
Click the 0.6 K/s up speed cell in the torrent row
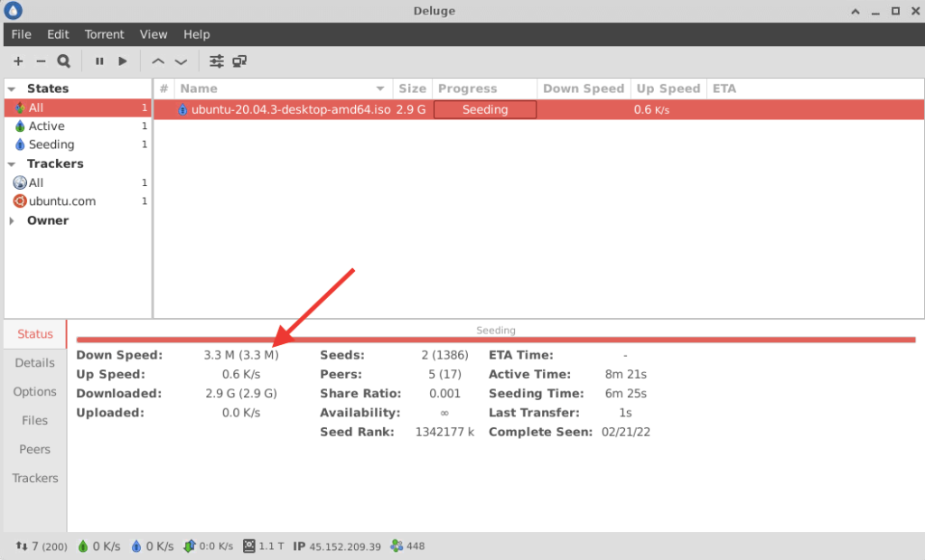coord(651,110)
